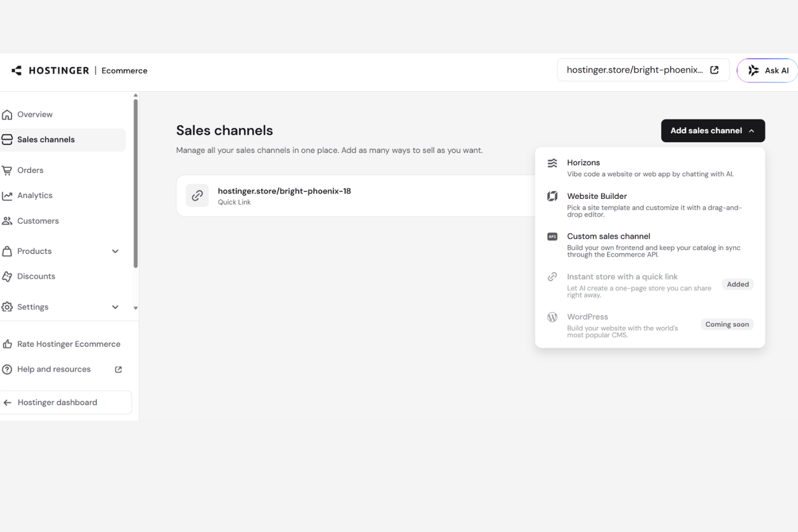
Task: Select the WordPress menu option
Action: (650, 325)
